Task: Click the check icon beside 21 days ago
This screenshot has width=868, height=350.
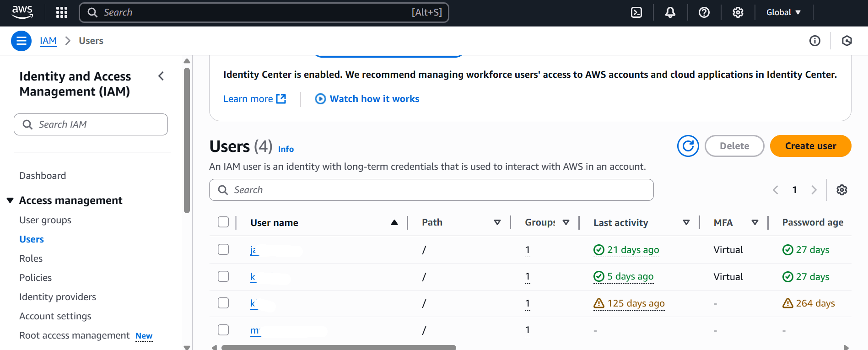Action: tap(599, 250)
